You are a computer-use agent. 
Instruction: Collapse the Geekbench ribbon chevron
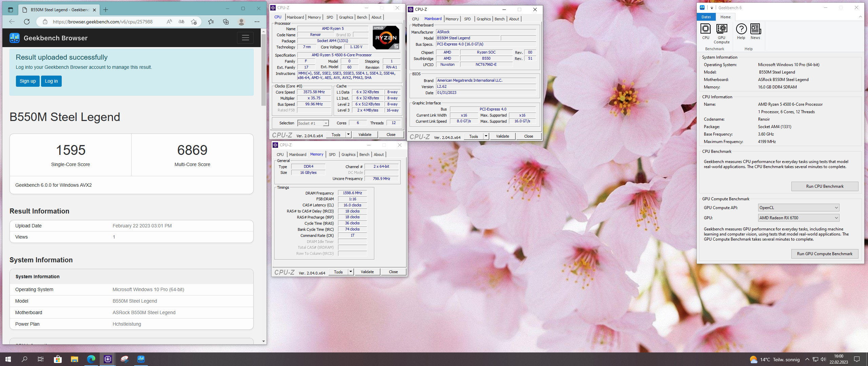point(860,17)
